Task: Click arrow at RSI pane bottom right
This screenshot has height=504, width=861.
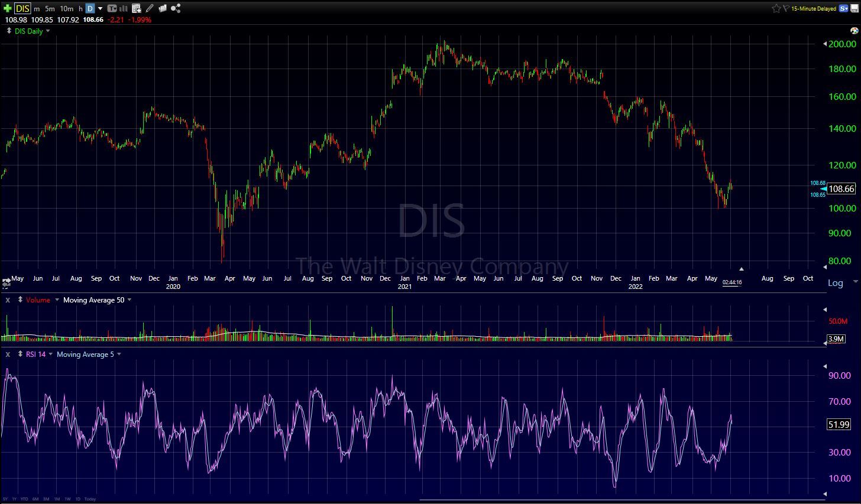Action: [x=825, y=493]
